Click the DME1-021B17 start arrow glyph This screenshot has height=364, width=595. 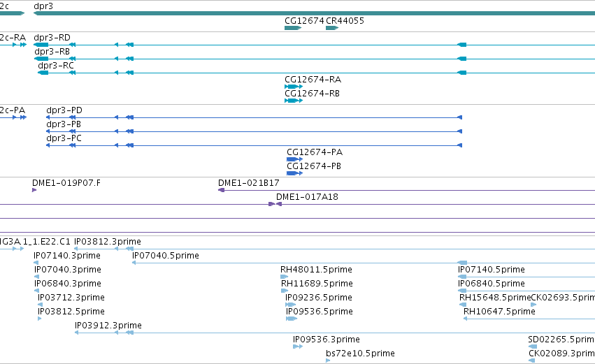click(x=221, y=190)
